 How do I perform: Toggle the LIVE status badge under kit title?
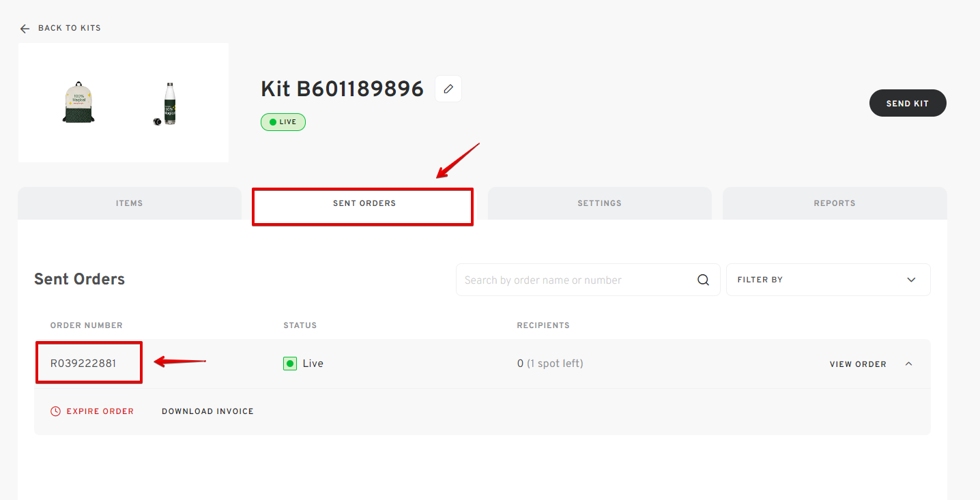[x=283, y=121]
